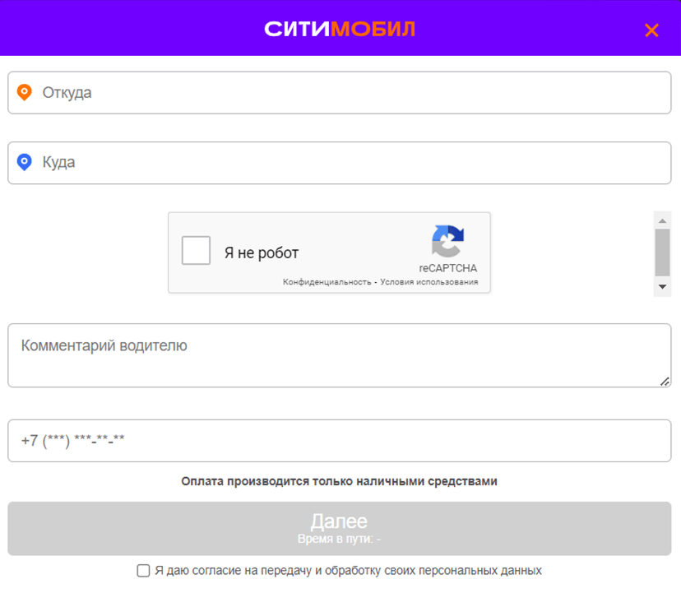Click the Далее button
The width and height of the screenshot is (681, 616).
(340, 529)
